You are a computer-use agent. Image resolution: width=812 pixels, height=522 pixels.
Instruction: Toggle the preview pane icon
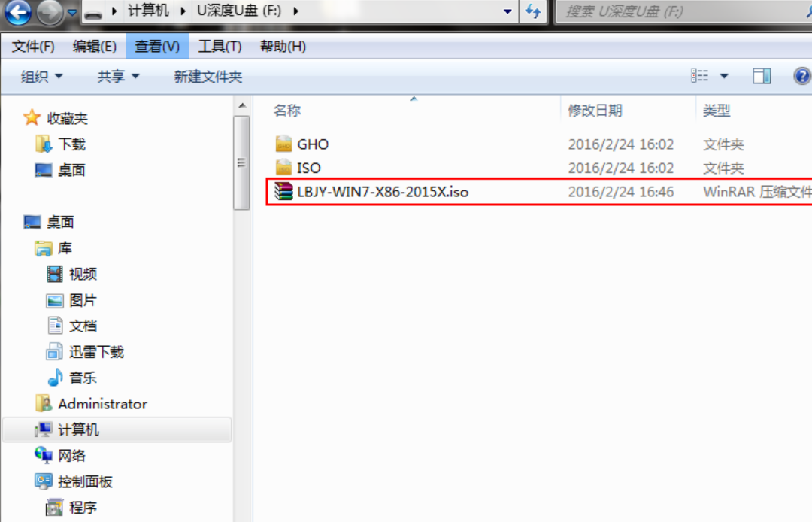[x=761, y=76]
